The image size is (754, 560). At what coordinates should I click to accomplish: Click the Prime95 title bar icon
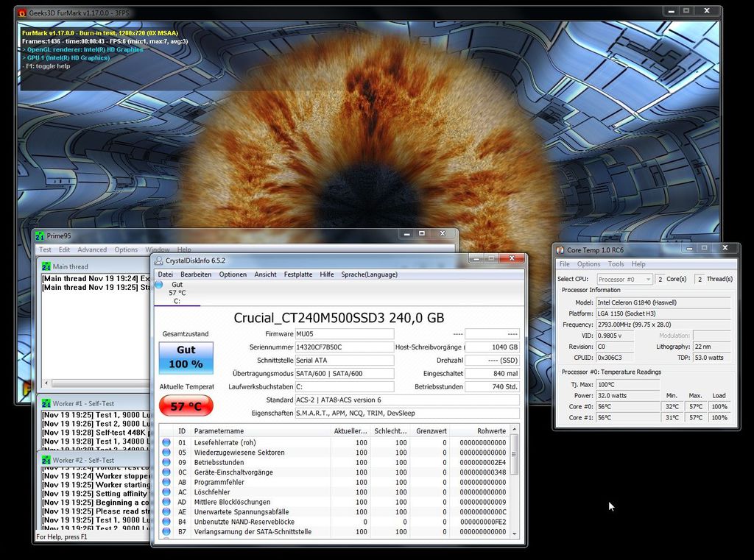tap(40, 236)
